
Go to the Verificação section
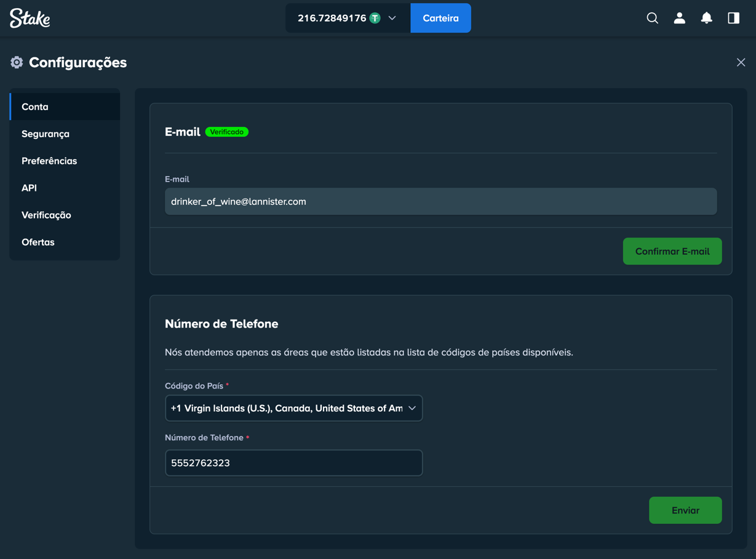pyautogui.click(x=46, y=215)
